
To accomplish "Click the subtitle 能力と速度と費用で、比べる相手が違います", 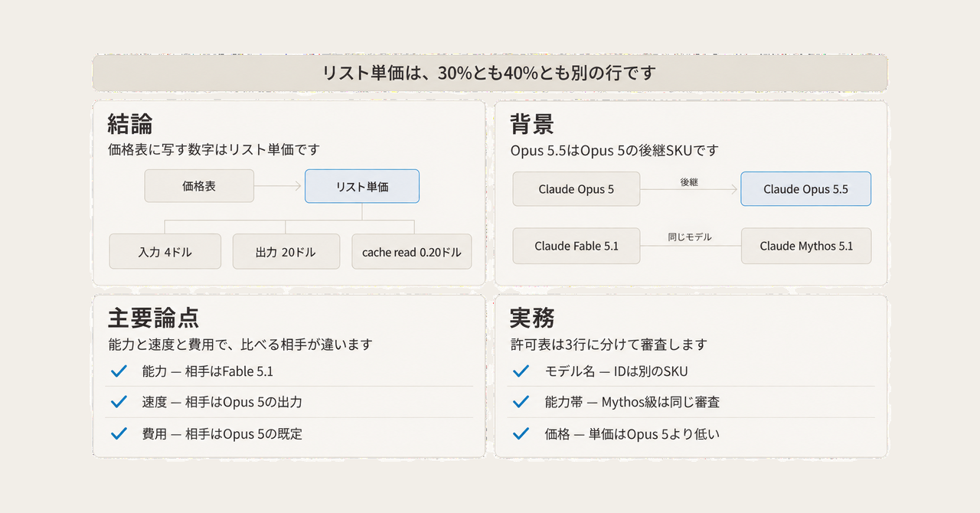I will pyautogui.click(x=240, y=345).
